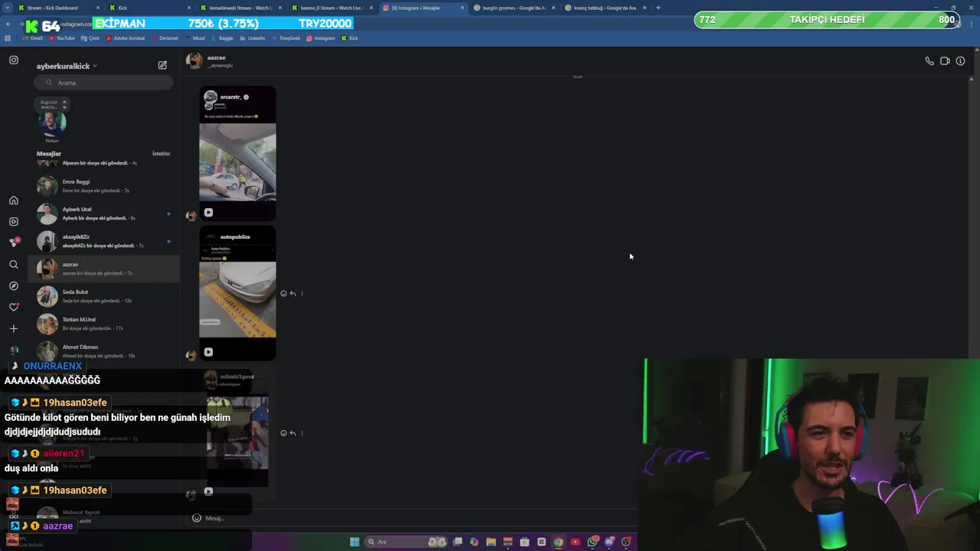The height and width of the screenshot is (551, 980).
Task: Open the search icon in Instagram sidebar
Action: coord(13,264)
